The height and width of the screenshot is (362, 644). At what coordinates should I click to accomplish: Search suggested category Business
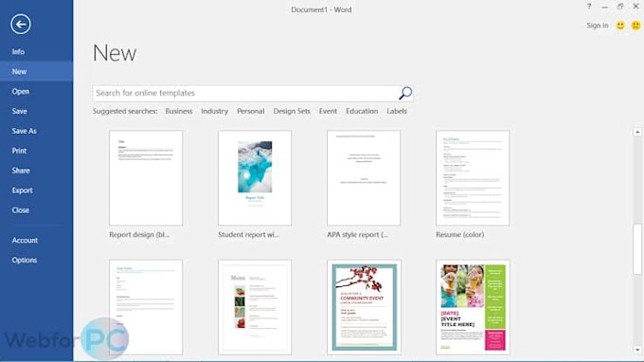pos(179,111)
